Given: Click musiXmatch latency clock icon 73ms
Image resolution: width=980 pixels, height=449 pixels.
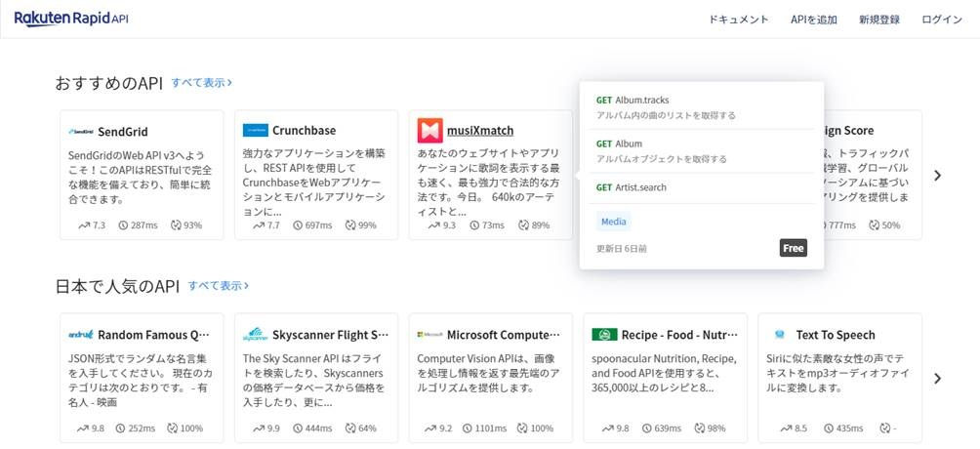Looking at the screenshot, I should (475, 225).
